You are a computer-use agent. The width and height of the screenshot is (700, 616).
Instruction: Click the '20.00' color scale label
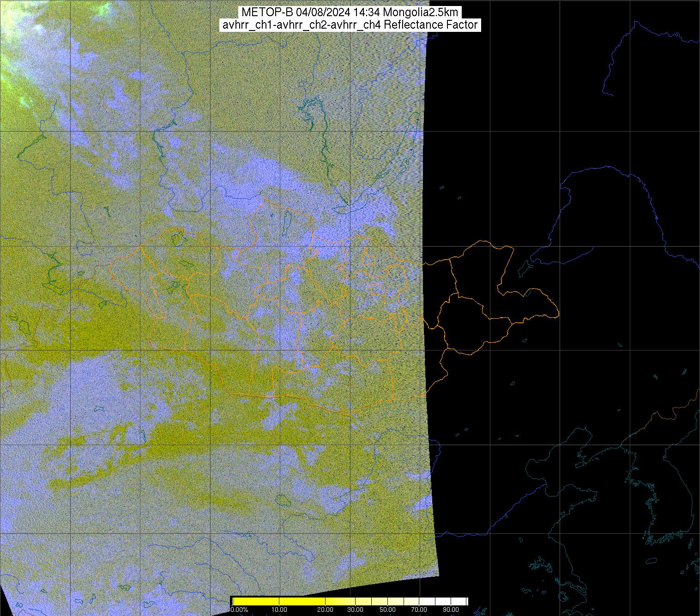pyautogui.click(x=326, y=610)
